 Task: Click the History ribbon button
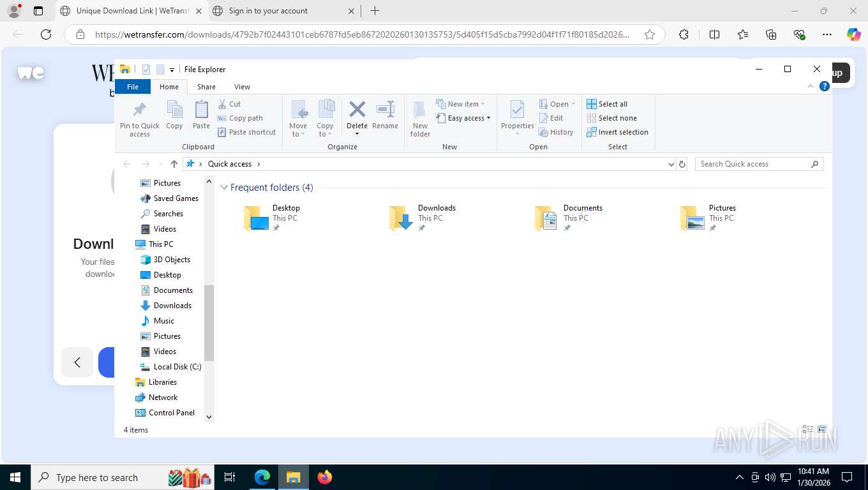click(556, 132)
